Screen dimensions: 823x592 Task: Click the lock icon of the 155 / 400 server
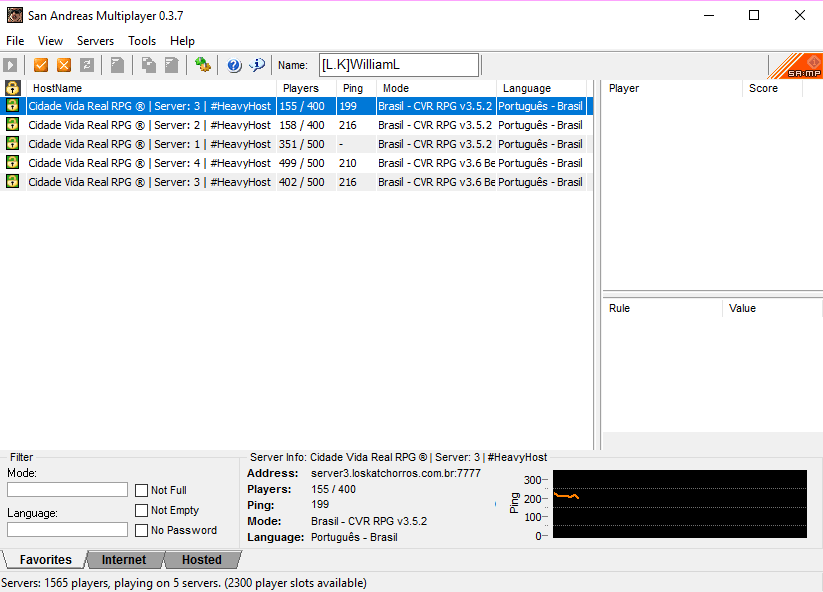tap(12, 105)
